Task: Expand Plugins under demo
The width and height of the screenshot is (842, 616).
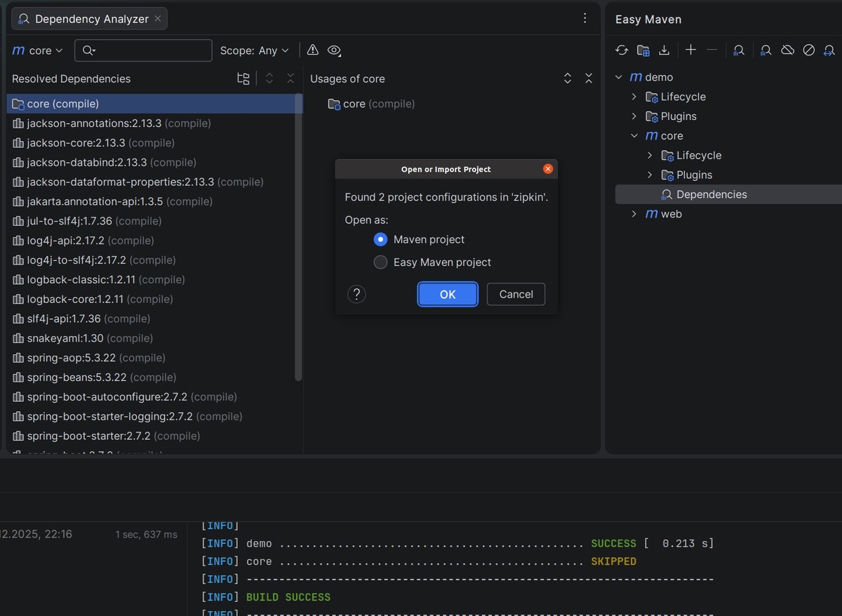Action: (634, 116)
